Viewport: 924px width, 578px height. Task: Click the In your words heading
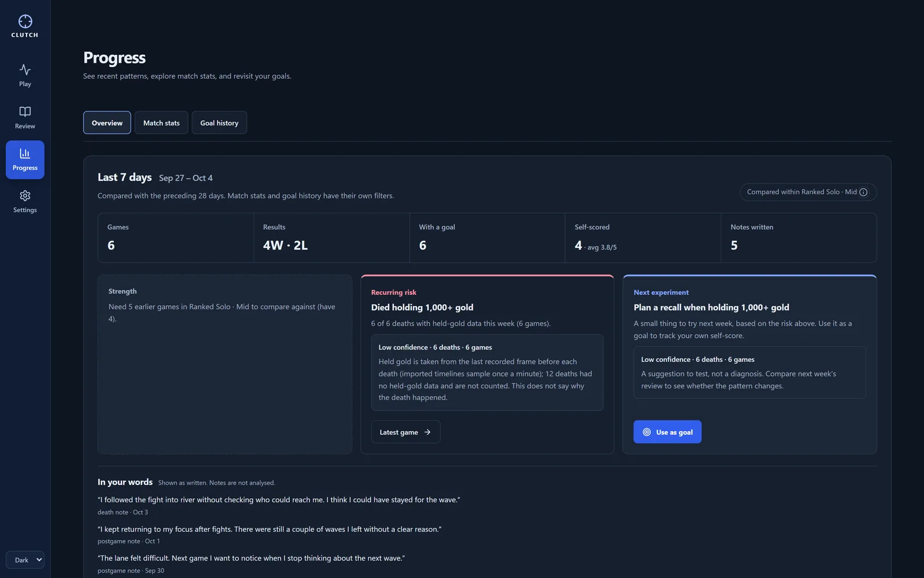click(125, 482)
